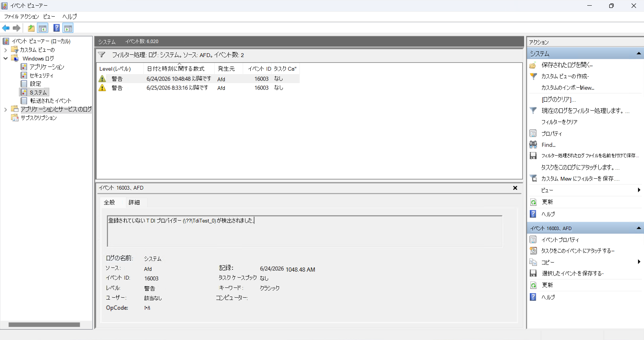Select the セキュリティ log tree item
Viewport: 644px width, 340px height.
(x=42, y=76)
